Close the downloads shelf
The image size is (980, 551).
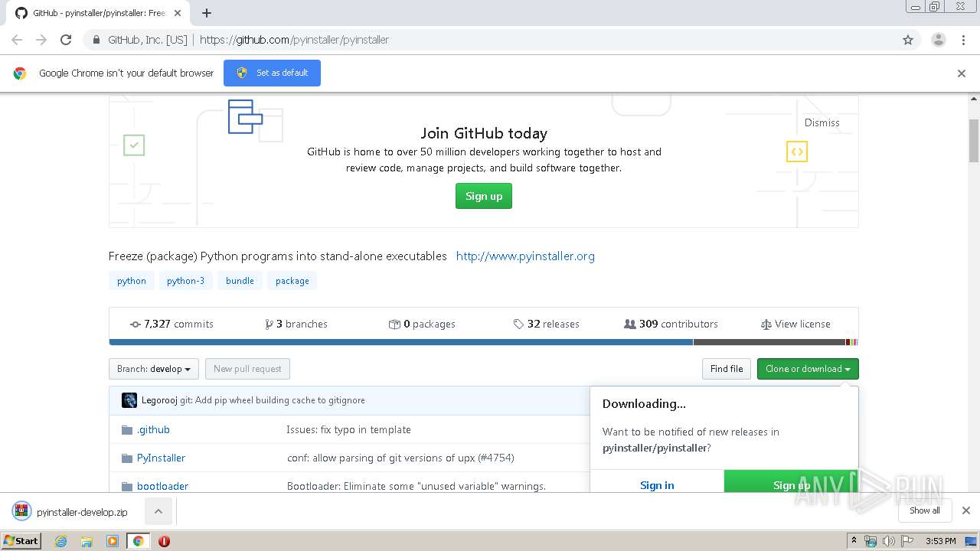tap(965, 510)
